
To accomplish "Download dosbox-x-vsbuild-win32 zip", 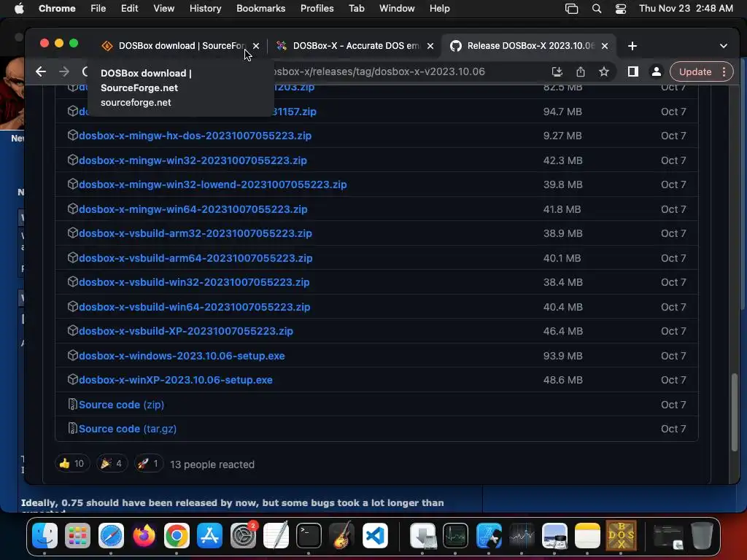I will (x=194, y=282).
